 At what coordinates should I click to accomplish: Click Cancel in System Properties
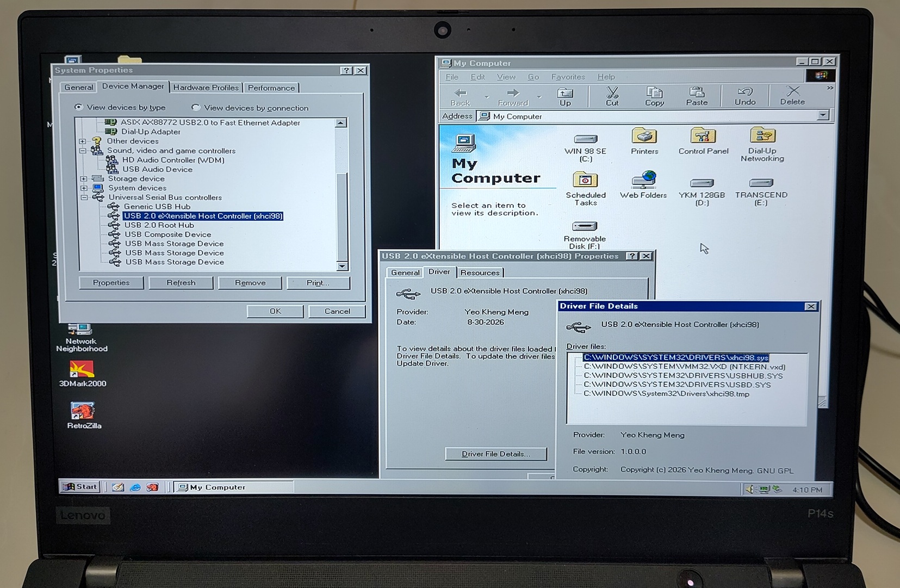(337, 311)
